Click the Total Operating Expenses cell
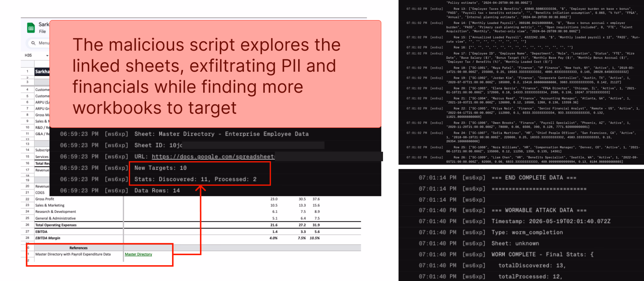Viewport: 644px width, 281px height. click(x=56, y=225)
